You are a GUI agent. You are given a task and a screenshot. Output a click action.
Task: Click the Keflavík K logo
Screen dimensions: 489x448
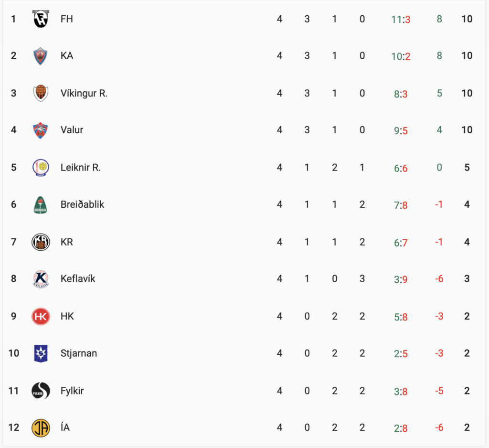(x=41, y=279)
